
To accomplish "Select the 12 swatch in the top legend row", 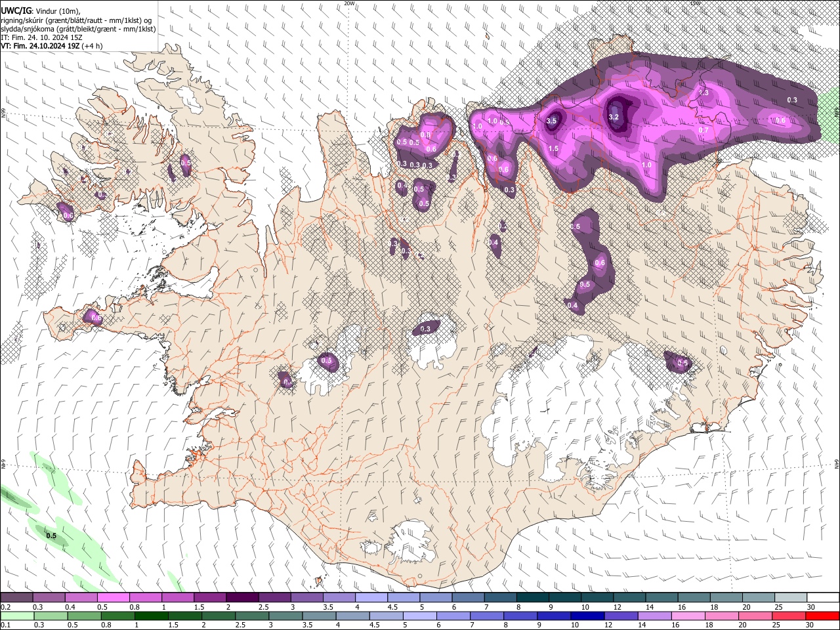I will (629, 598).
